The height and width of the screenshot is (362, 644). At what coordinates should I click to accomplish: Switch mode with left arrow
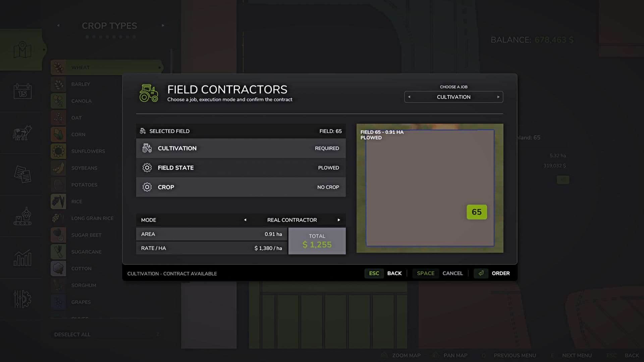coord(245,220)
